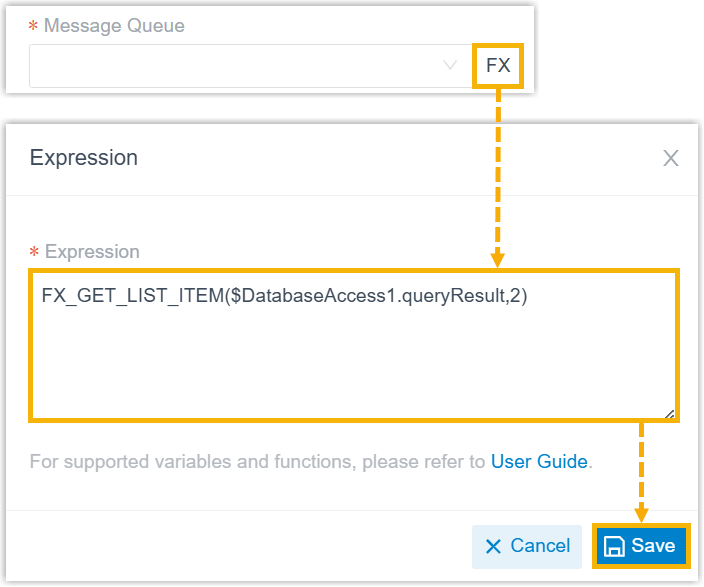Cancel the expression dialog

(527, 547)
